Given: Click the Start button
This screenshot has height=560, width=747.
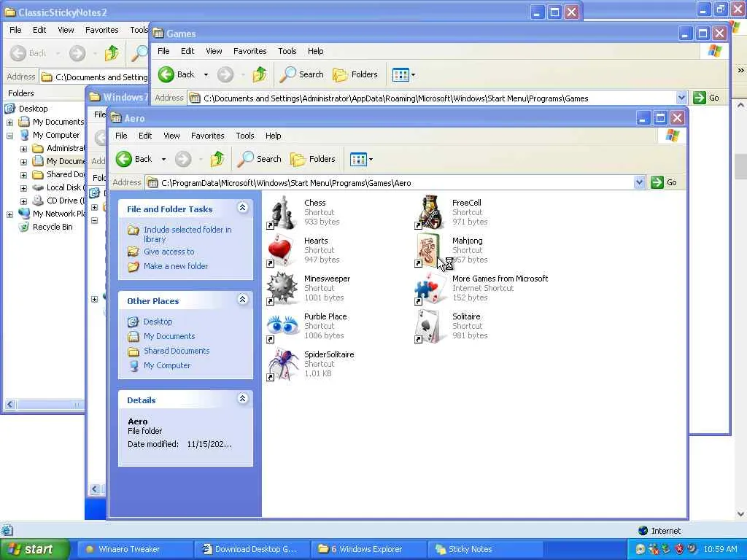Looking at the screenshot, I should click(34, 549).
